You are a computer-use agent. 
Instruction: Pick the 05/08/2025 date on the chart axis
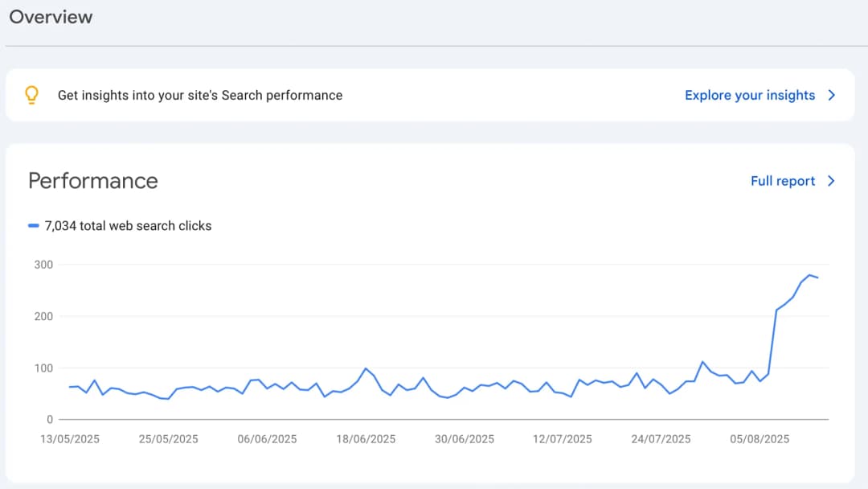click(759, 439)
